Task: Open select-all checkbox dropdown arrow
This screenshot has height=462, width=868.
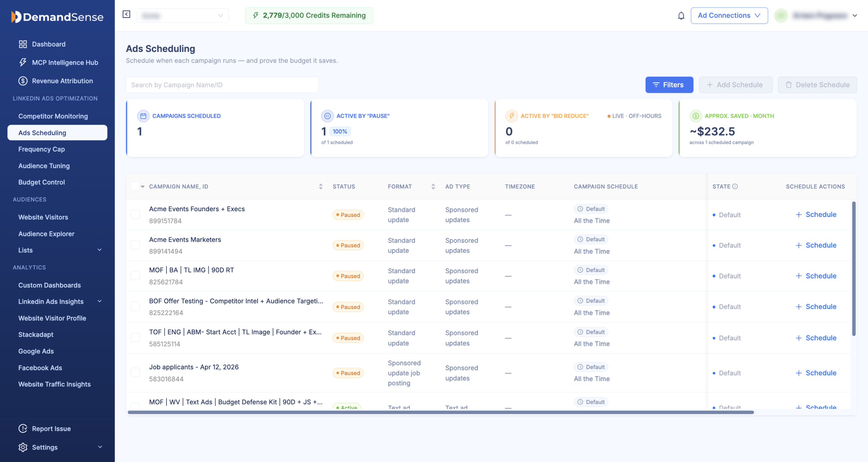Action: pos(142,186)
